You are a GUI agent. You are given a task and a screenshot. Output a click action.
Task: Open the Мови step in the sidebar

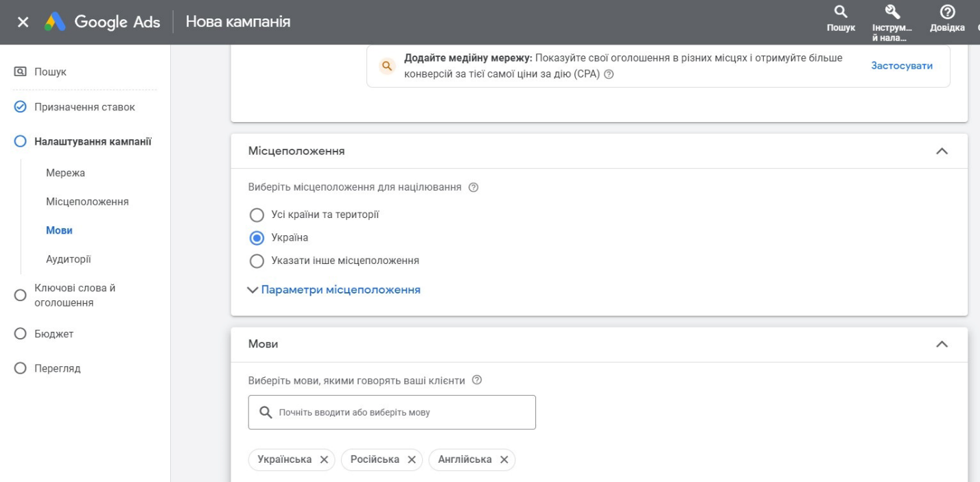tap(60, 230)
